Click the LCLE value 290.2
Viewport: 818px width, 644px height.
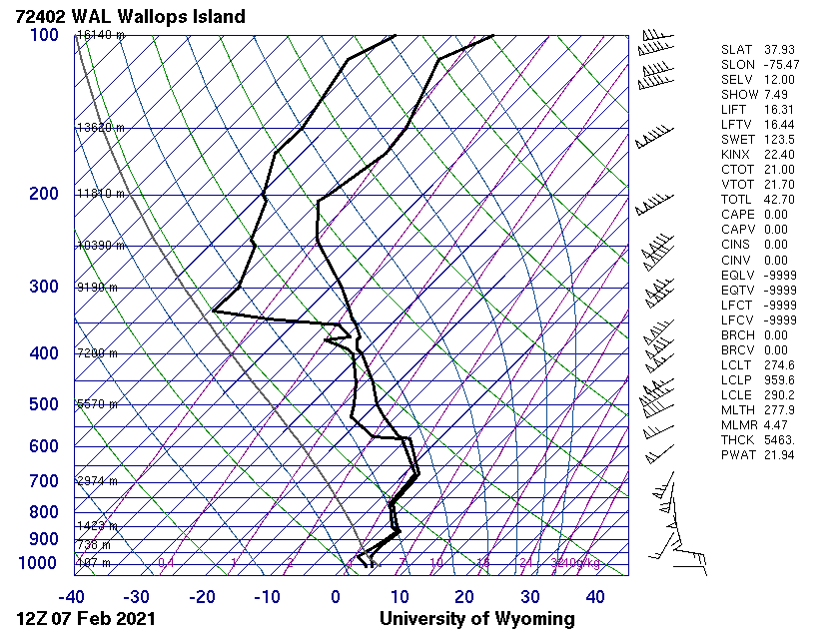779,395
